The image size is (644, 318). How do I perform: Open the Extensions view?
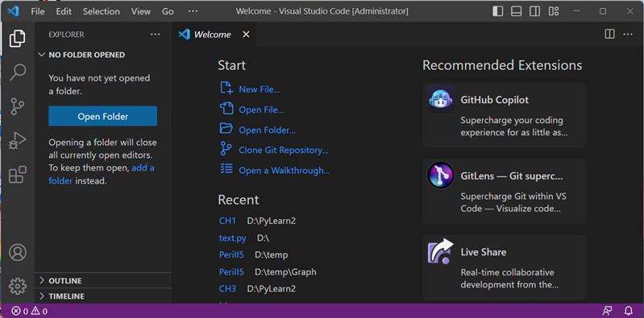click(x=17, y=175)
